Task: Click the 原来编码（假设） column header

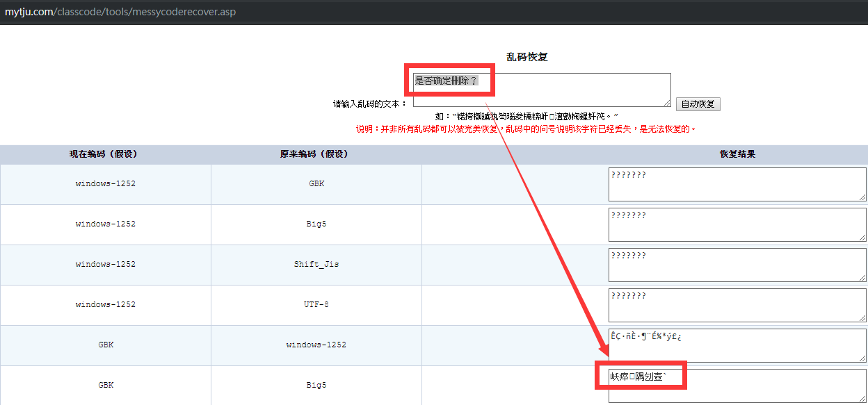Action: (316, 154)
